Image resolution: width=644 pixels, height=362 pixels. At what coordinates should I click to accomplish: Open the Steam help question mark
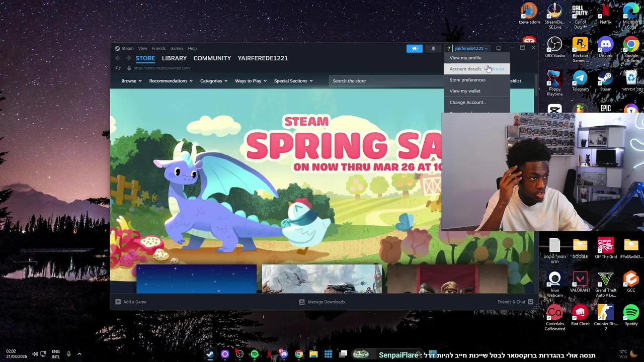click(x=448, y=48)
